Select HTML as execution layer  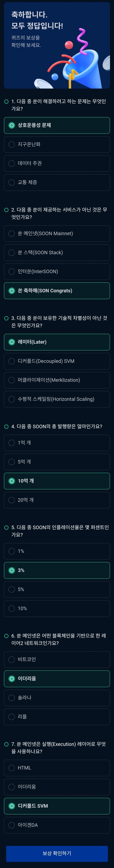57,768
